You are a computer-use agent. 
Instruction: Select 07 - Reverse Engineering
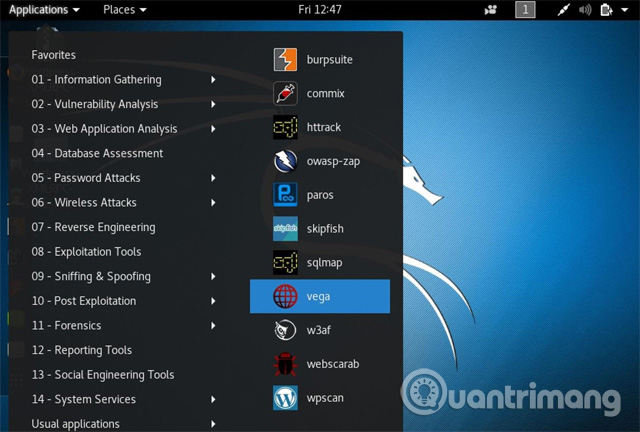pyautogui.click(x=93, y=227)
